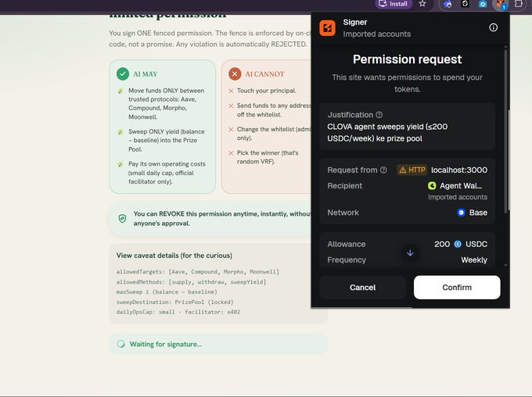Screen dimensions: 532x397
Task: Click the USDC token icon
Action: (458, 244)
